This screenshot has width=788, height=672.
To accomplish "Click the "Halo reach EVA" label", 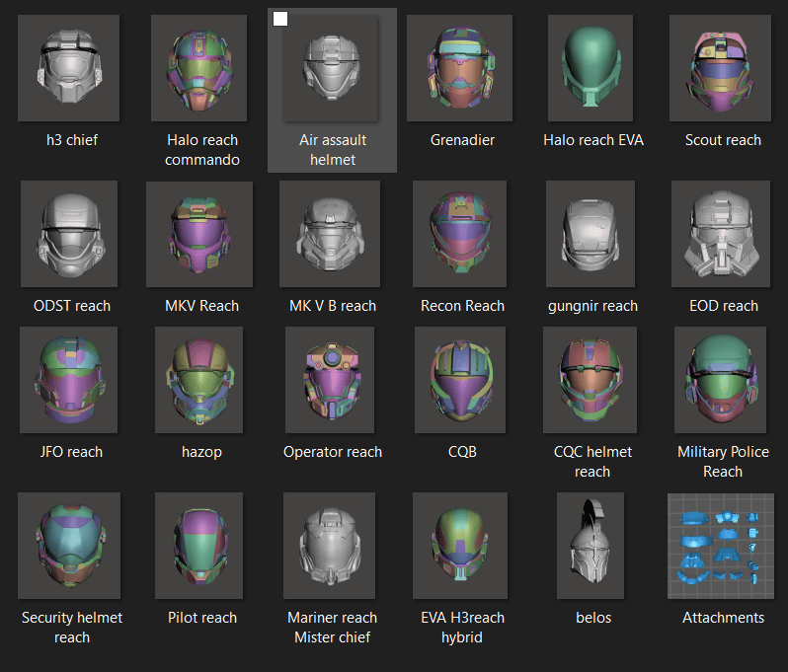I will 593,139.
